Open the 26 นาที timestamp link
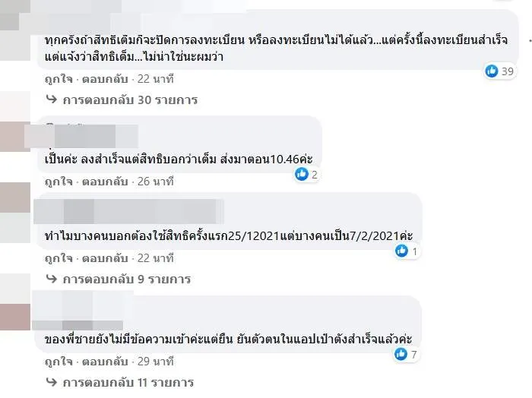This screenshot has width=532, height=398. click(156, 182)
